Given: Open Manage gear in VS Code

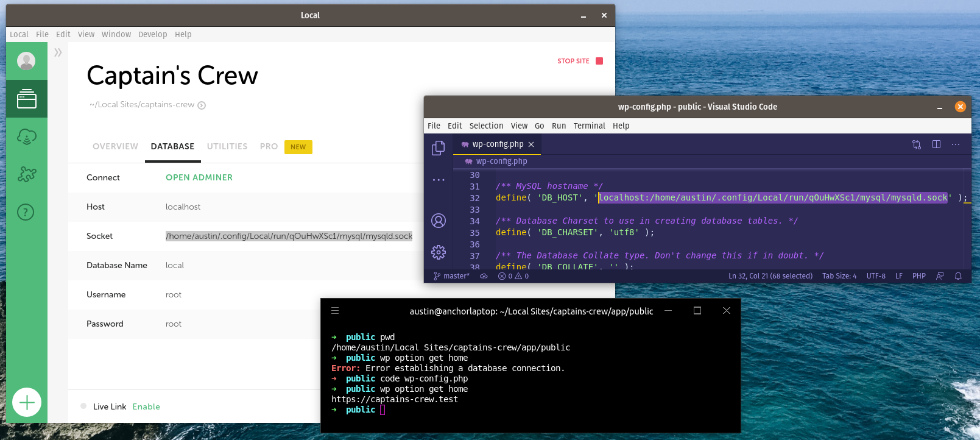Looking at the screenshot, I should coord(439,252).
